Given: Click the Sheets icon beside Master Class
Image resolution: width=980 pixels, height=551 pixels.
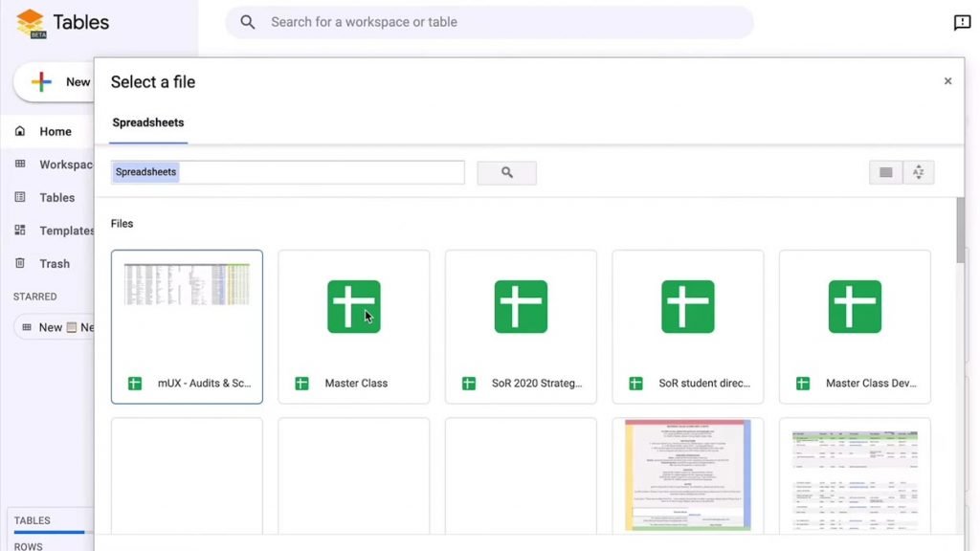Looking at the screenshot, I should coord(301,383).
